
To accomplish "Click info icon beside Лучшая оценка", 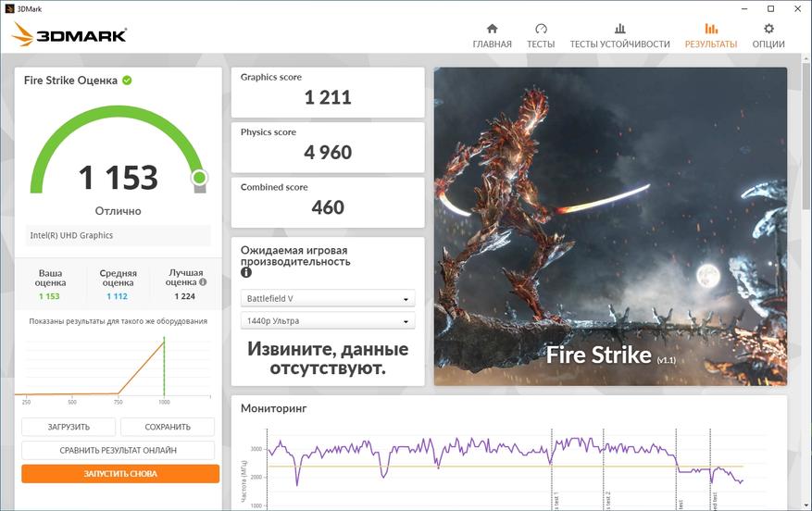I will pos(203,282).
